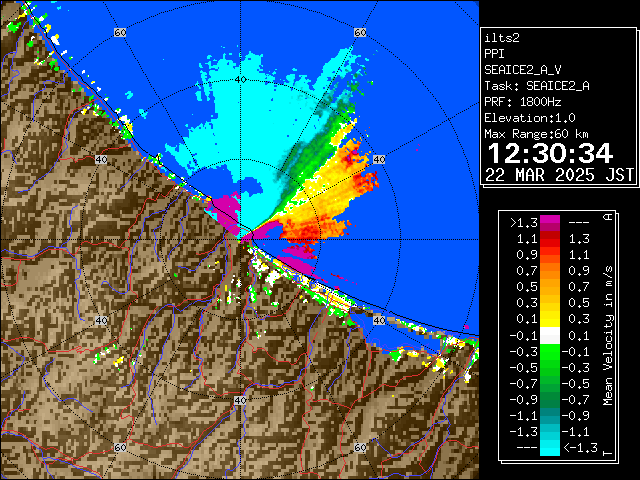This screenshot has width=640, height=480.
Task: Click the right-column '1.3' legend value
Action: click(579, 239)
